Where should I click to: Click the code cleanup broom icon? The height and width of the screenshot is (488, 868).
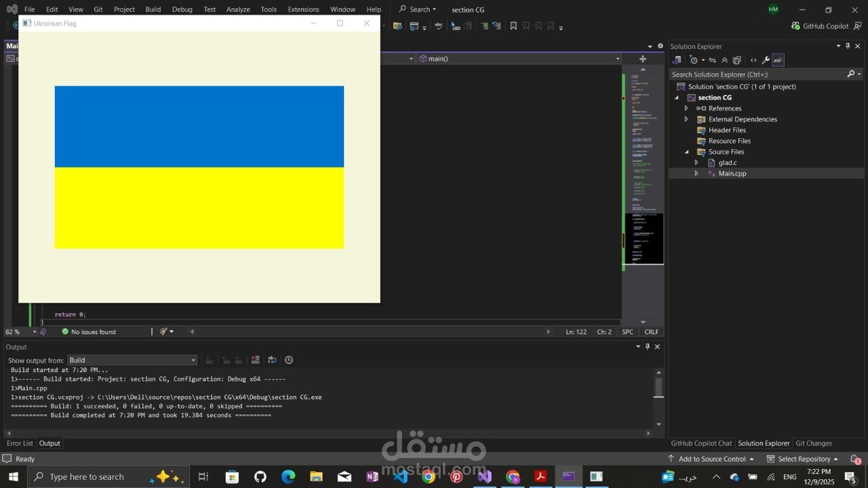163,331
